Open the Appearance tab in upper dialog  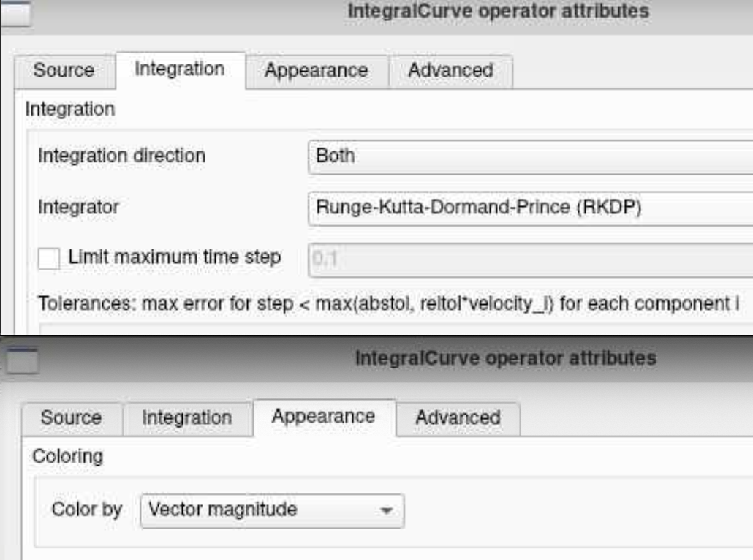317,71
